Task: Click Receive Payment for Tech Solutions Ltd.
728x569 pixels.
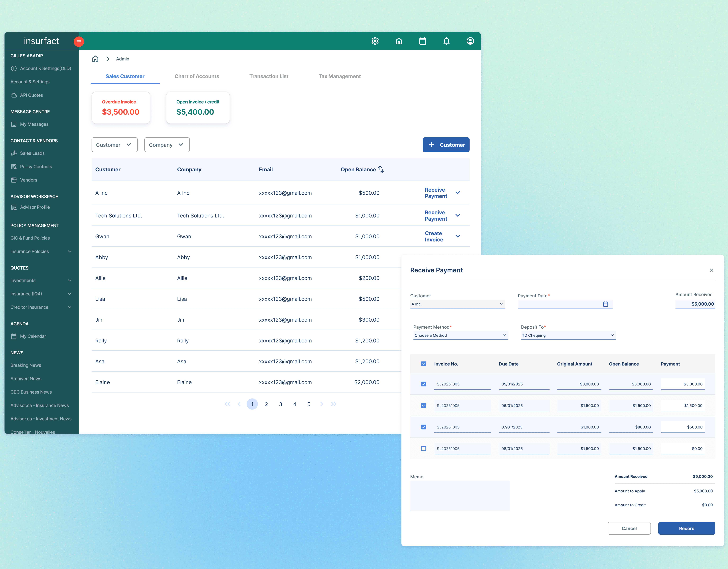Action: point(436,216)
